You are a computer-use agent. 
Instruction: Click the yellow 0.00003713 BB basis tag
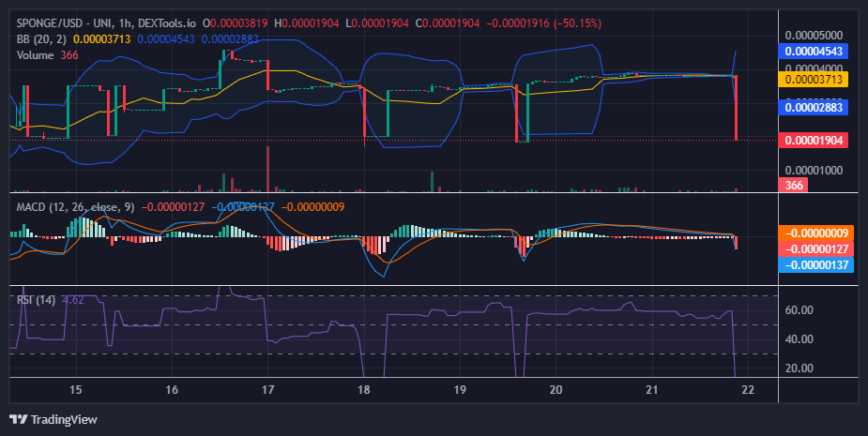(814, 79)
